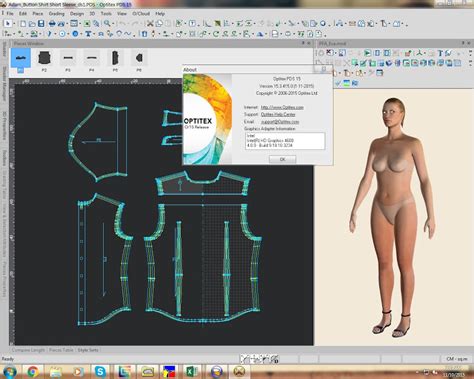Click the 3D avatar model

(x=392, y=217)
